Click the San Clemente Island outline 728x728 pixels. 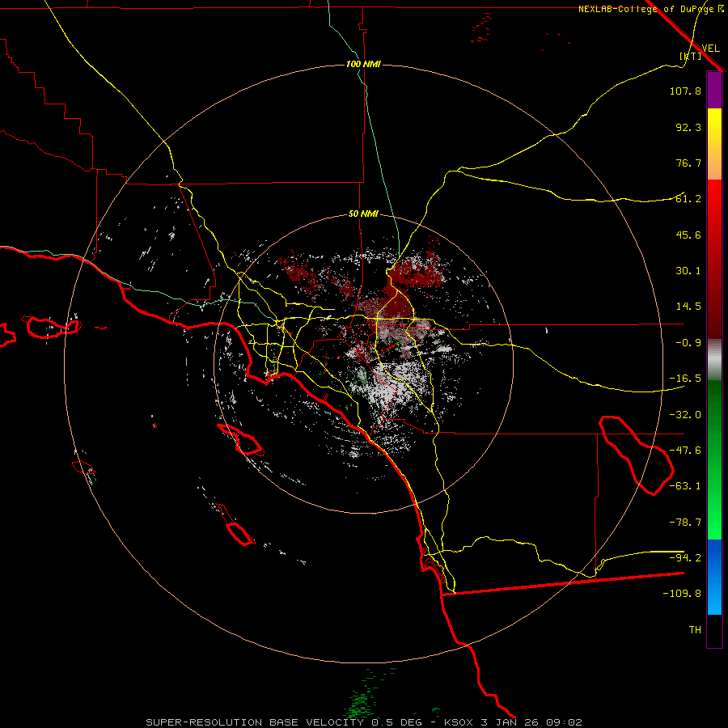[x=236, y=525]
